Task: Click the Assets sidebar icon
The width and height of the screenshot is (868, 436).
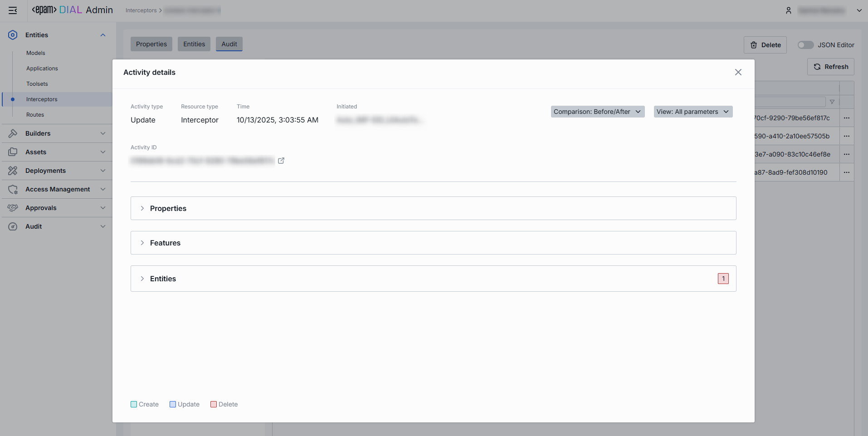Action: click(x=13, y=152)
